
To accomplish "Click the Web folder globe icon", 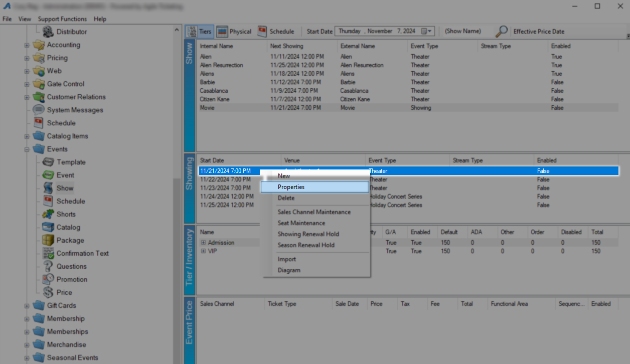I will (x=39, y=71).
